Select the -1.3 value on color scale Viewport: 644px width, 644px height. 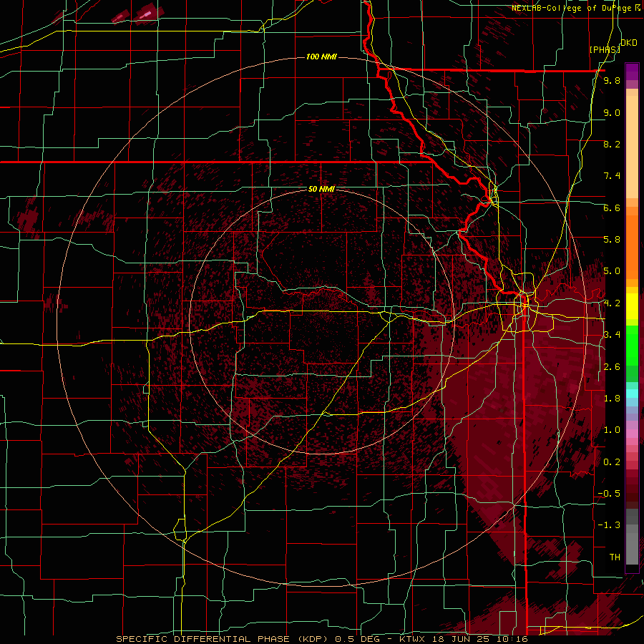[609, 525]
